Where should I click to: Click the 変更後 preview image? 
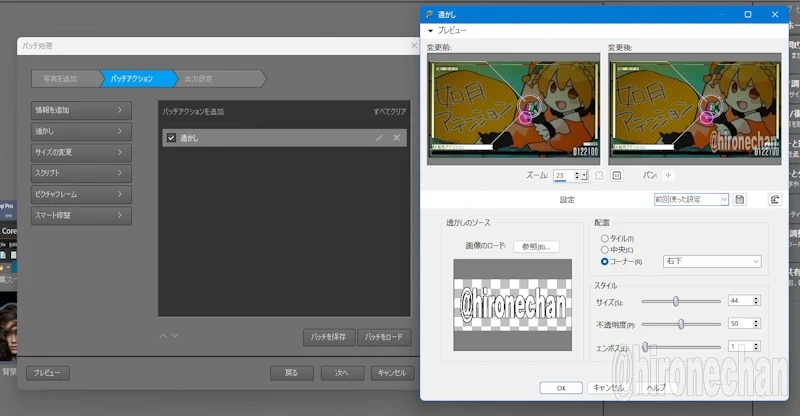(x=695, y=109)
